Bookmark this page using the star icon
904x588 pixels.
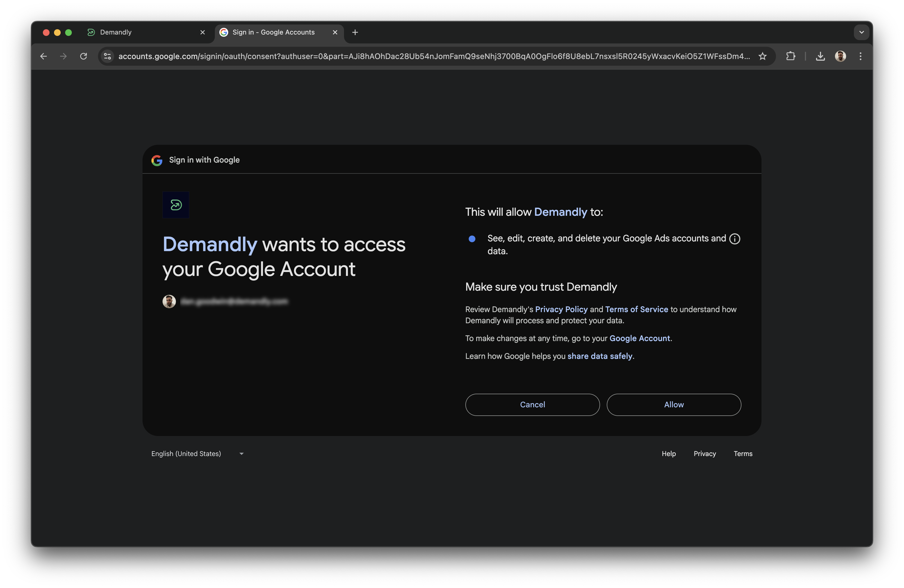762,56
